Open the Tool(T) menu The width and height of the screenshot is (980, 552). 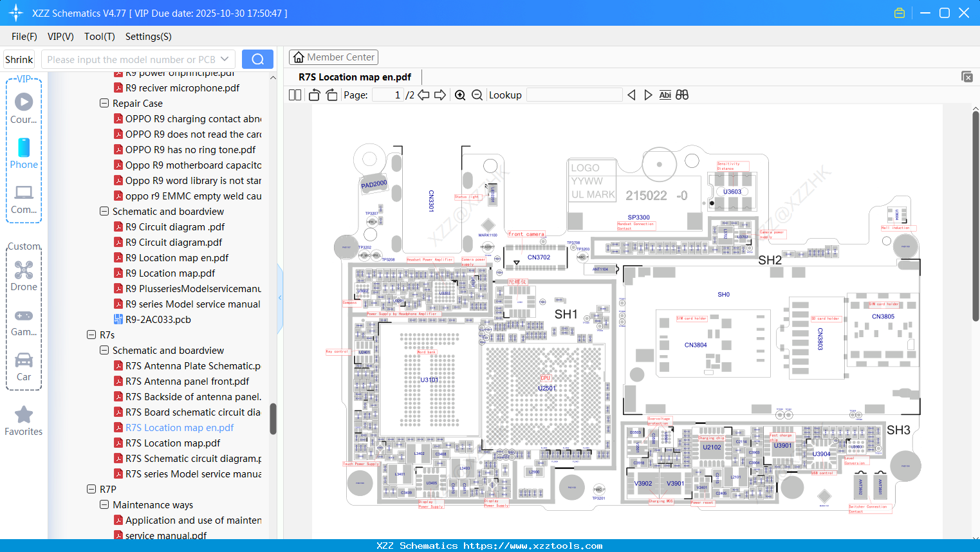[x=99, y=37]
